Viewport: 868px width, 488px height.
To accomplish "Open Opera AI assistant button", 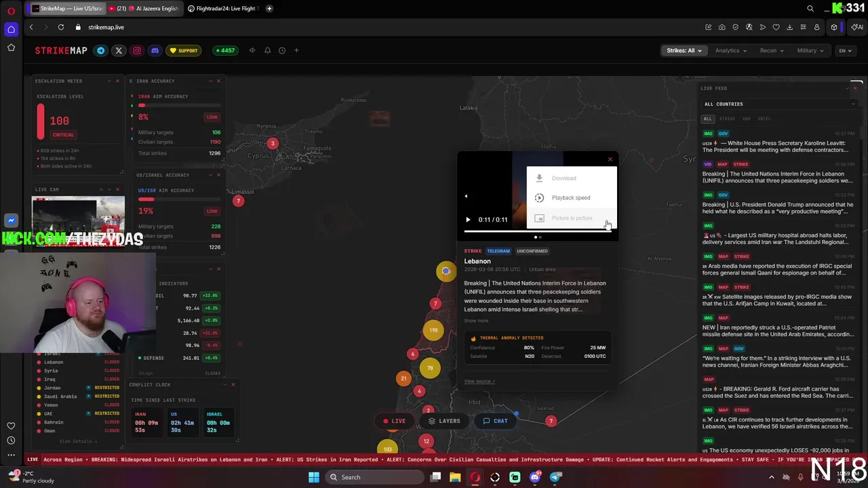I will (857, 27).
